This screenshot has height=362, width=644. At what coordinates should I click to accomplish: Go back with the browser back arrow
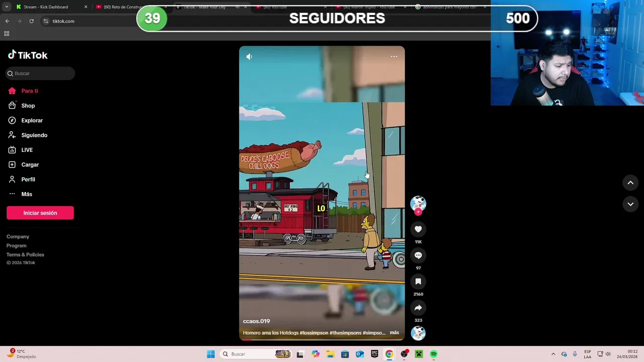[7, 21]
